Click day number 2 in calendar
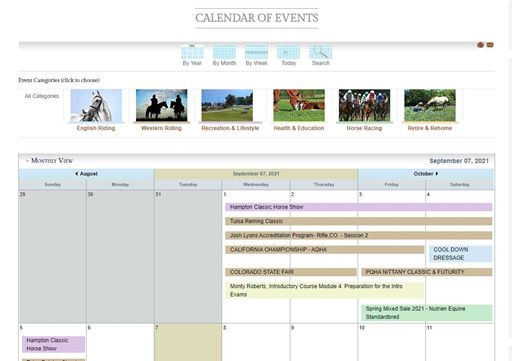The image size is (512, 361). point(292,194)
